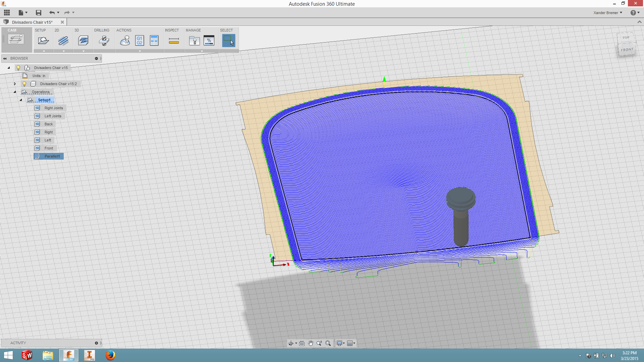644x362 pixels.
Task: Open the ACTIONS ribbon tab
Action: [124, 30]
